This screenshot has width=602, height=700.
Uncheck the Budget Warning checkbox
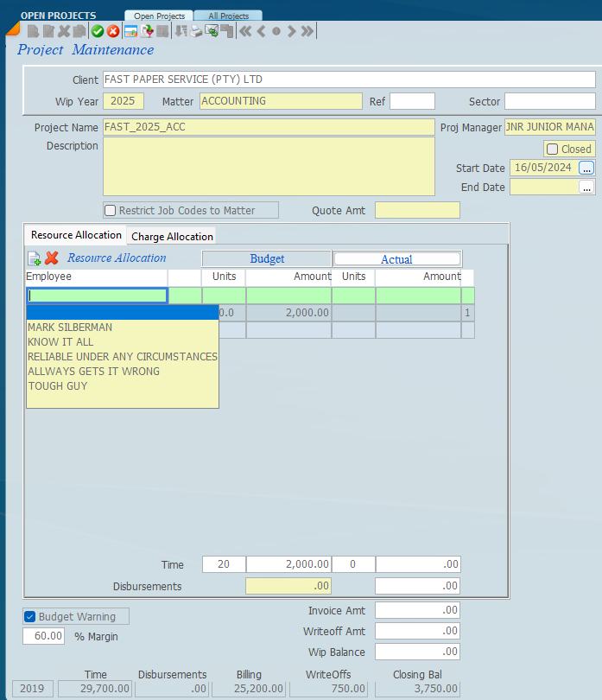tap(29, 616)
